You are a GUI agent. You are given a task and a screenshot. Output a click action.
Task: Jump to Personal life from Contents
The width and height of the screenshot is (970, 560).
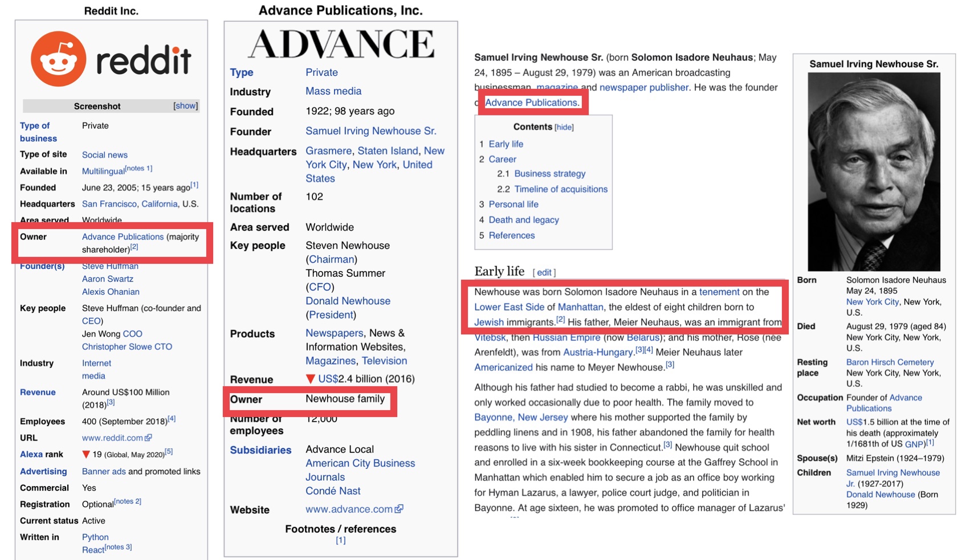point(513,205)
